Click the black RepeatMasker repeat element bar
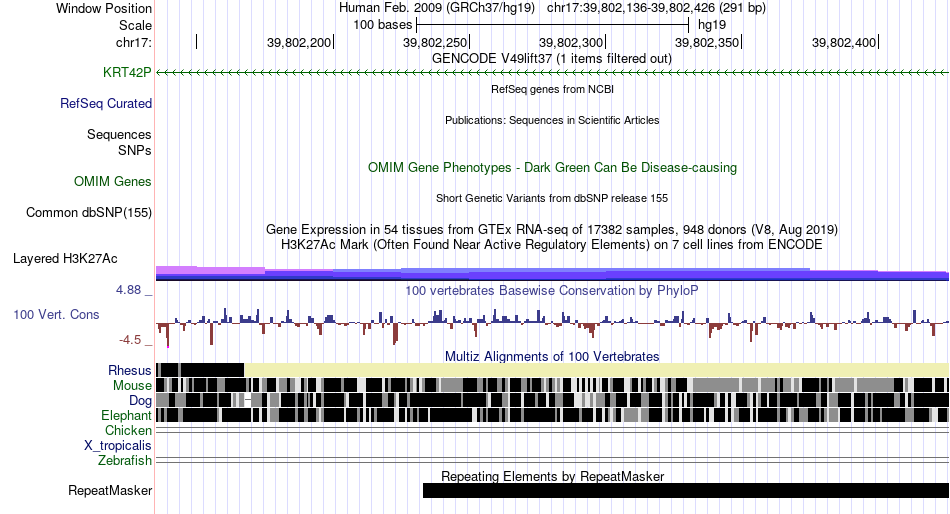Screen dimensions: 950x514 coord(685,491)
